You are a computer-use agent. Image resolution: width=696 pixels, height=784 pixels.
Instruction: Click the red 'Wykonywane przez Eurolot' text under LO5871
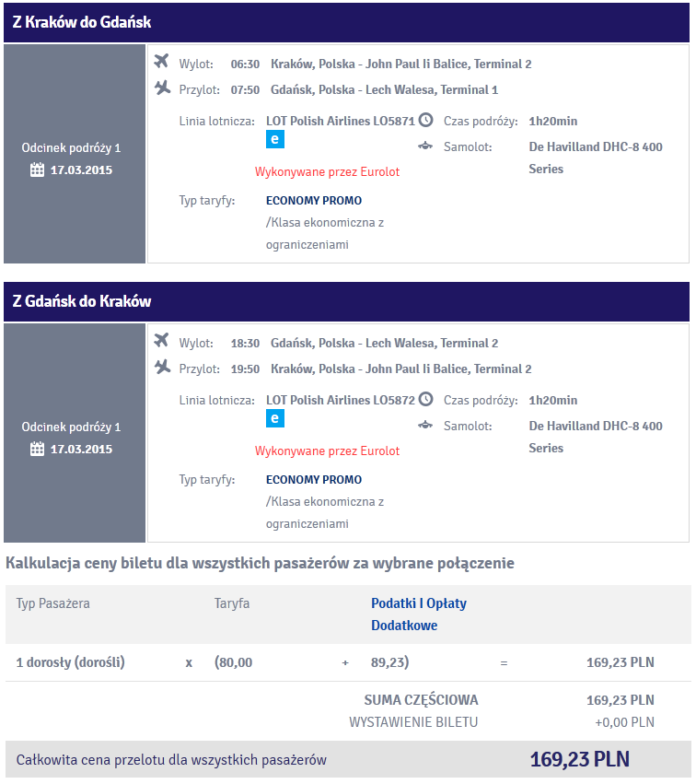pyautogui.click(x=327, y=172)
